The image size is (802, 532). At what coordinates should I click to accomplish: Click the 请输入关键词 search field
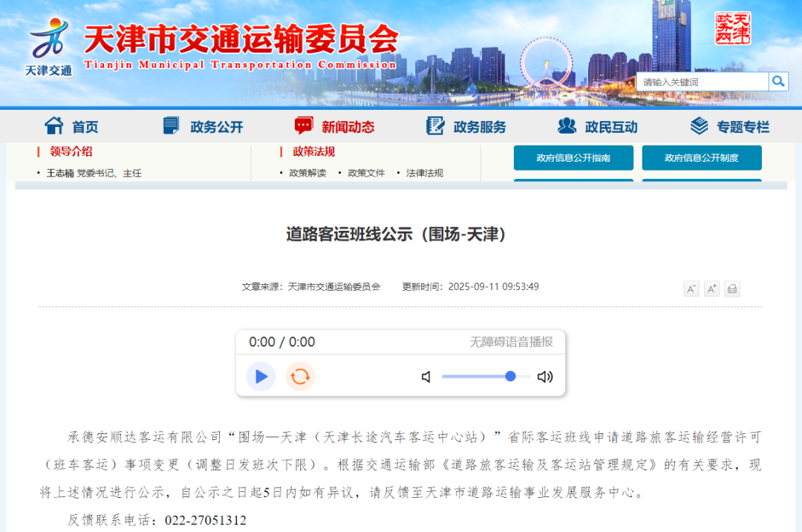702,82
